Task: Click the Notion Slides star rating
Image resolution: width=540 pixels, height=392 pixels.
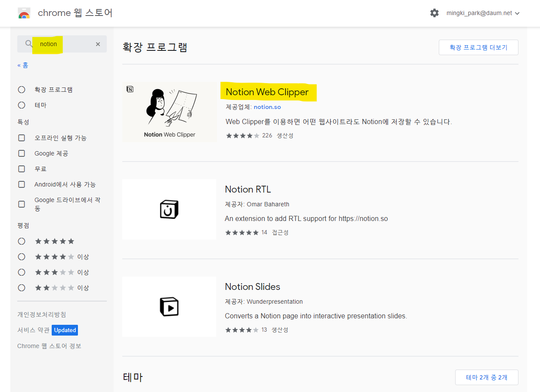Action: coord(242,330)
